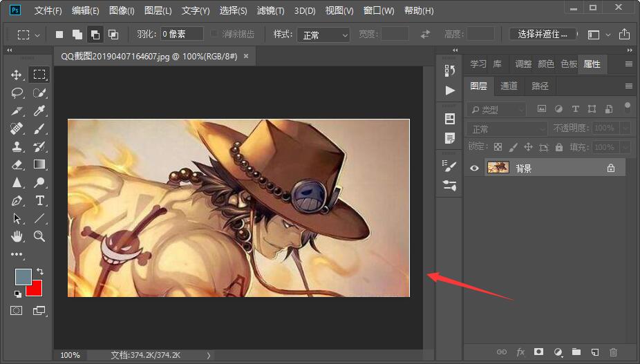Screen dimensions: 640x364
Task: Choose New Selection mode
Action: point(59,35)
